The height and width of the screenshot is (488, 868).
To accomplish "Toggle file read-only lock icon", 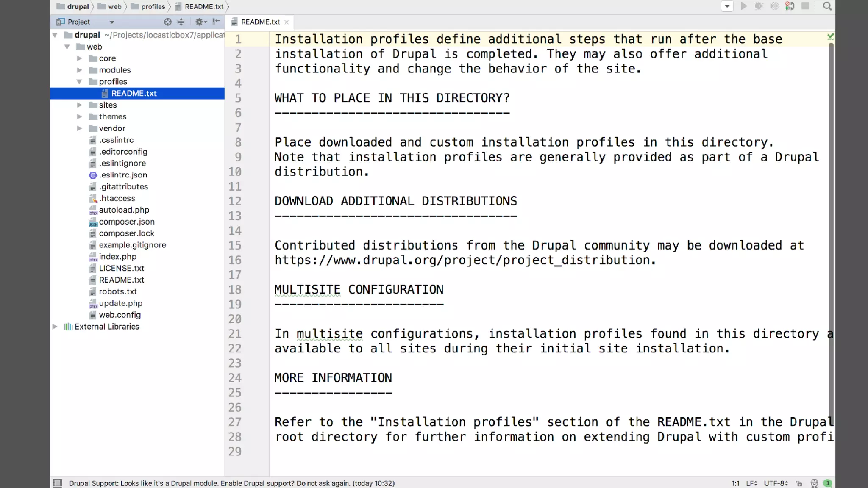I will coord(799,483).
